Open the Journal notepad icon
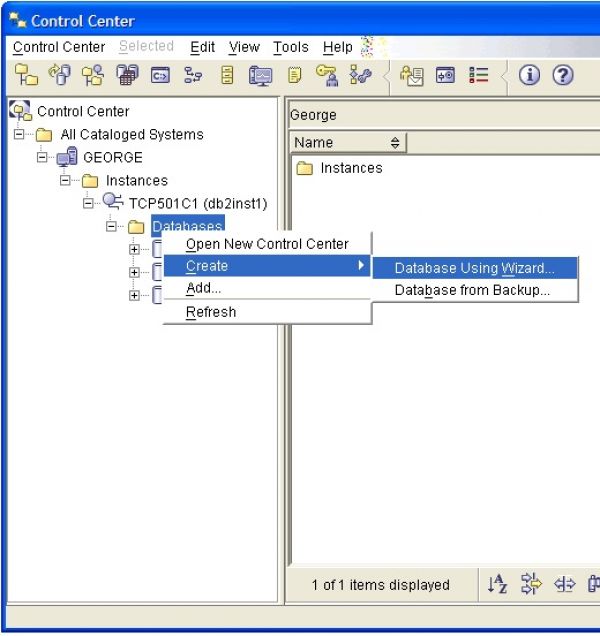The width and height of the screenshot is (600, 636). click(x=294, y=75)
